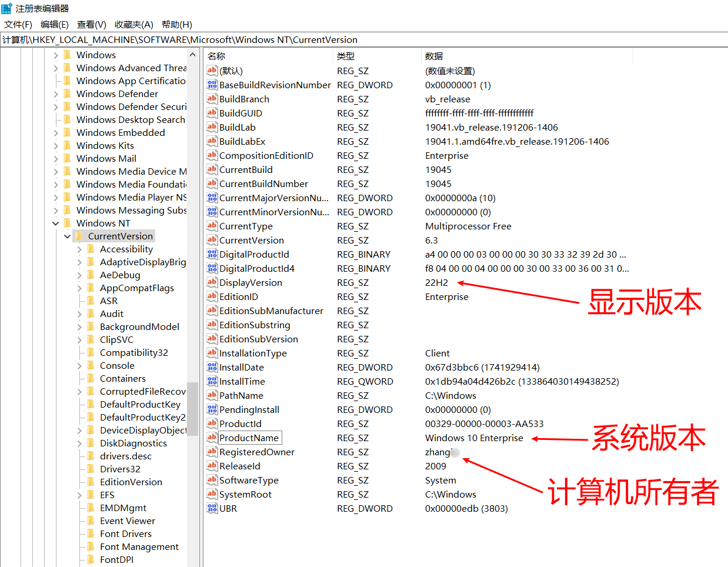The height and width of the screenshot is (567, 728).
Task: Select the InstallationType value name
Action: tap(253, 353)
